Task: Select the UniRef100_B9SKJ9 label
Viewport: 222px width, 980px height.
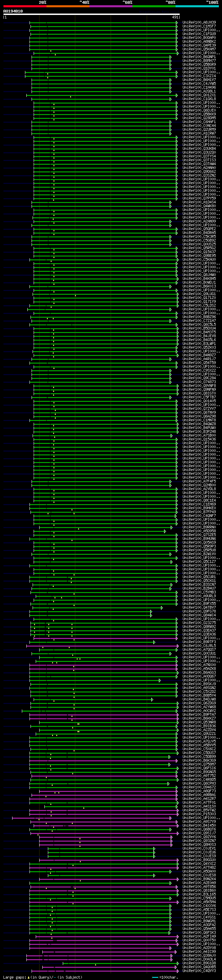Action: tap(199, 684)
